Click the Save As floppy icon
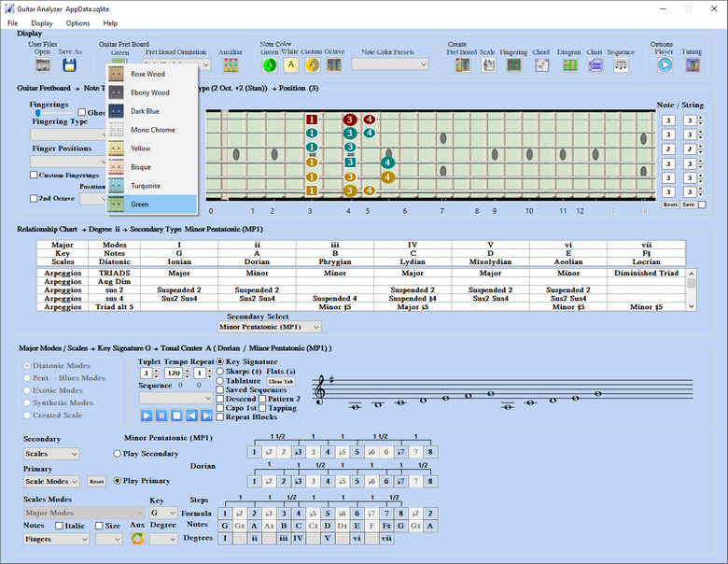728x564 pixels. coord(69,65)
